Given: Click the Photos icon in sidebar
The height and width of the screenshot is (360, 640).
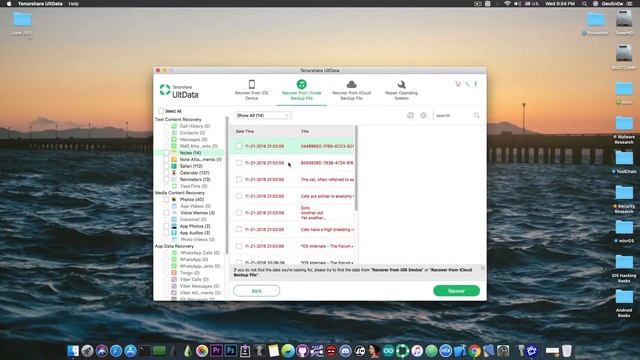Looking at the screenshot, I should (x=174, y=199).
